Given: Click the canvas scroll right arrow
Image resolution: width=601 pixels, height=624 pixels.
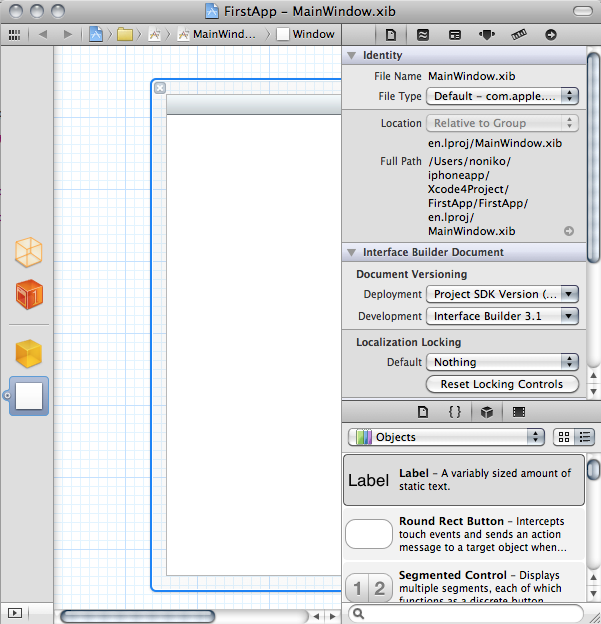Looking at the screenshot, I should coord(332,616).
